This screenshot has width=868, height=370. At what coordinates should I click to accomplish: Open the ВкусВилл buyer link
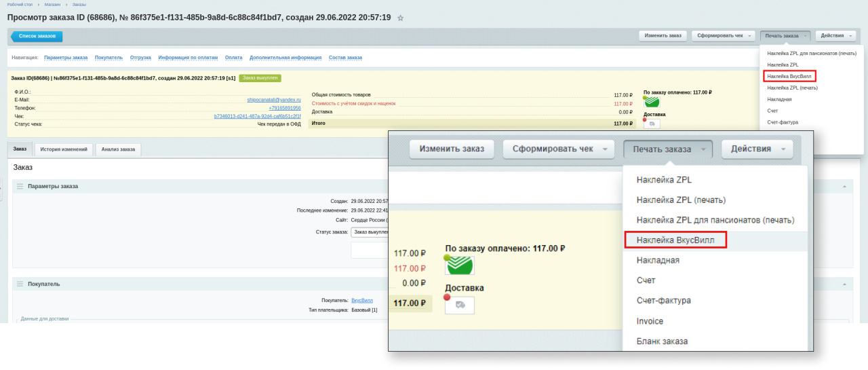tap(361, 300)
